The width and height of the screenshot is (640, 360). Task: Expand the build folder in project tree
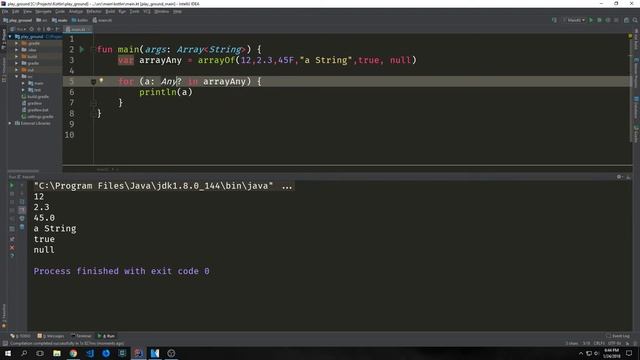17,56
